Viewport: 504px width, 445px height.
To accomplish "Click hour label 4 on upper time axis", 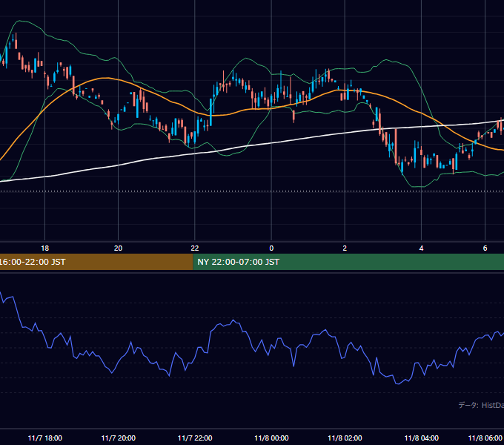I will click(x=421, y=248).
